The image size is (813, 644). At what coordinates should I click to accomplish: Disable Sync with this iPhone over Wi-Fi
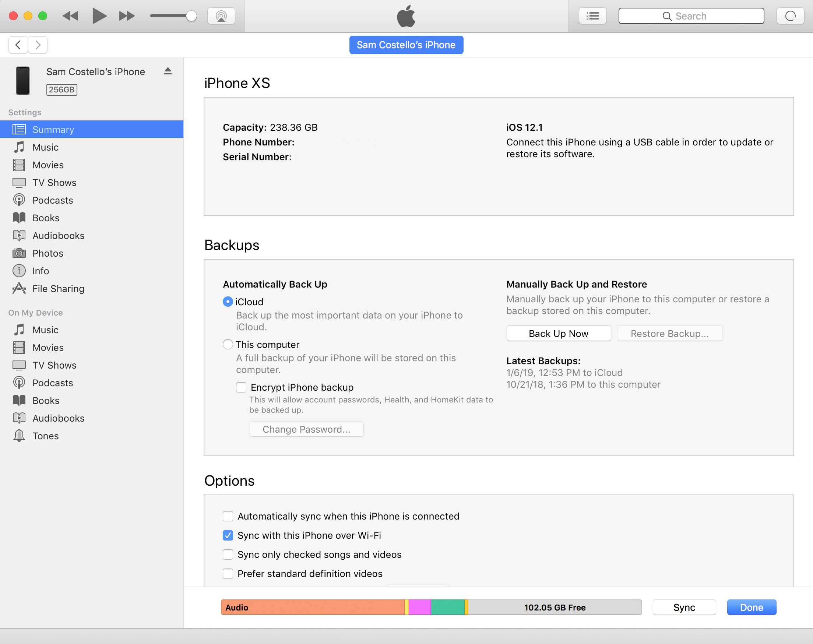[228, 535]
